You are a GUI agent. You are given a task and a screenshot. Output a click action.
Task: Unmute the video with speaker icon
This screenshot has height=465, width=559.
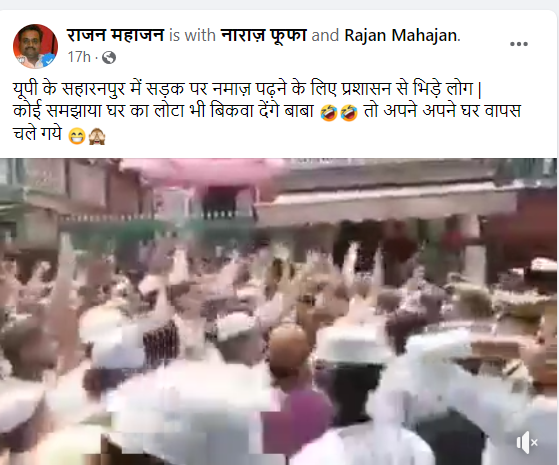(527, 443)
